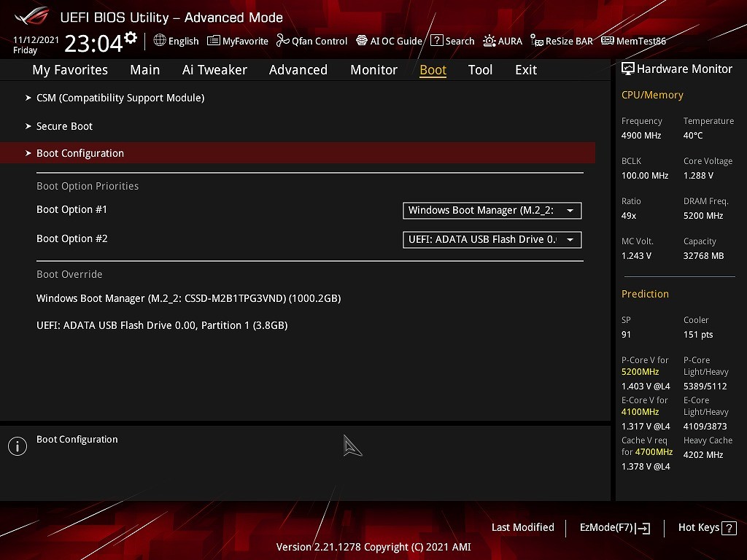Expand the Secure Boot submenu
747x560 pixels.
click(64, 126)
